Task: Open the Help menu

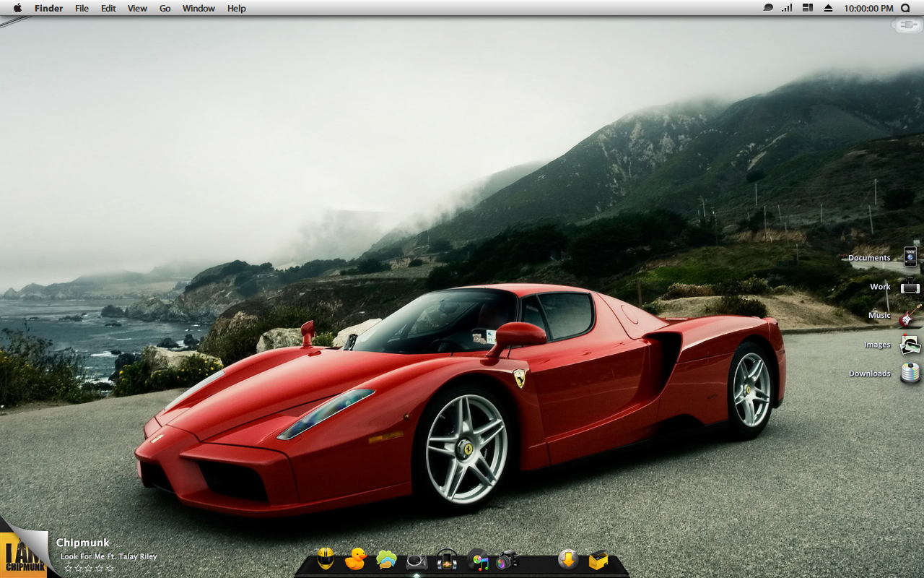Action: tap(237, 9)
